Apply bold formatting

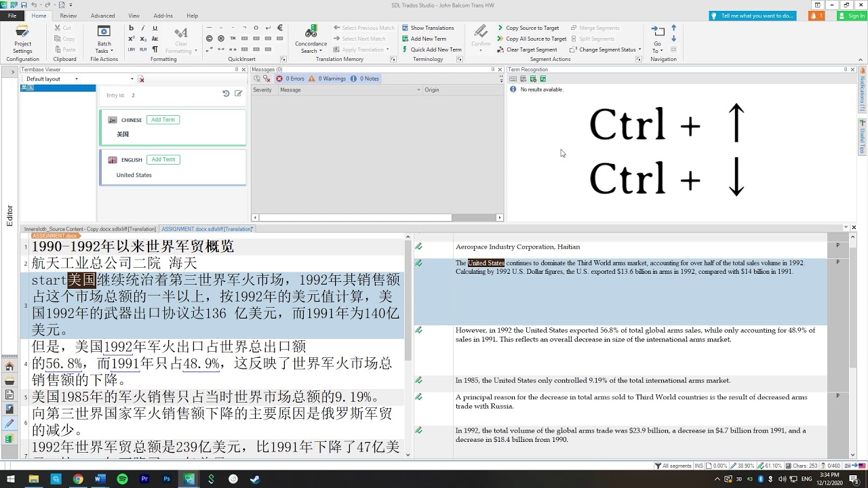[131, 28]
